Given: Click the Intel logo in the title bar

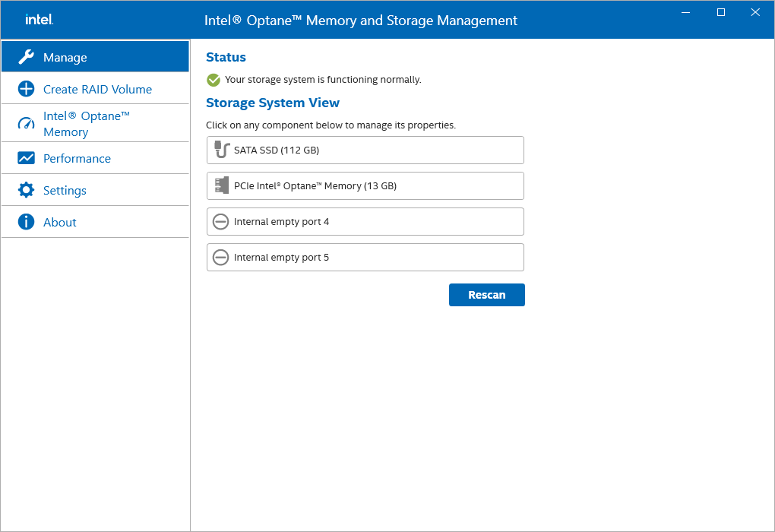Looking at the screenshot, I should click(x=40, y=19).
